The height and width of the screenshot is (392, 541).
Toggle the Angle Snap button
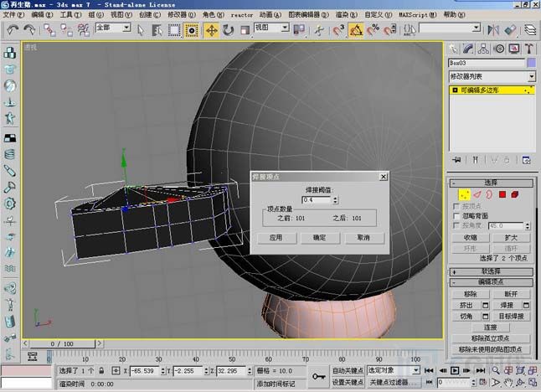point(356,30)
